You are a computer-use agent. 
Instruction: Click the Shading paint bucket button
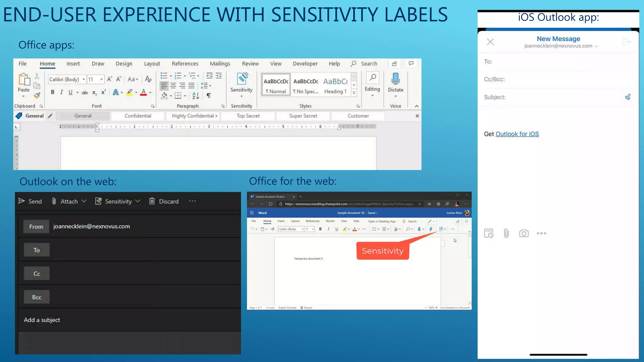tap(164, 96)
